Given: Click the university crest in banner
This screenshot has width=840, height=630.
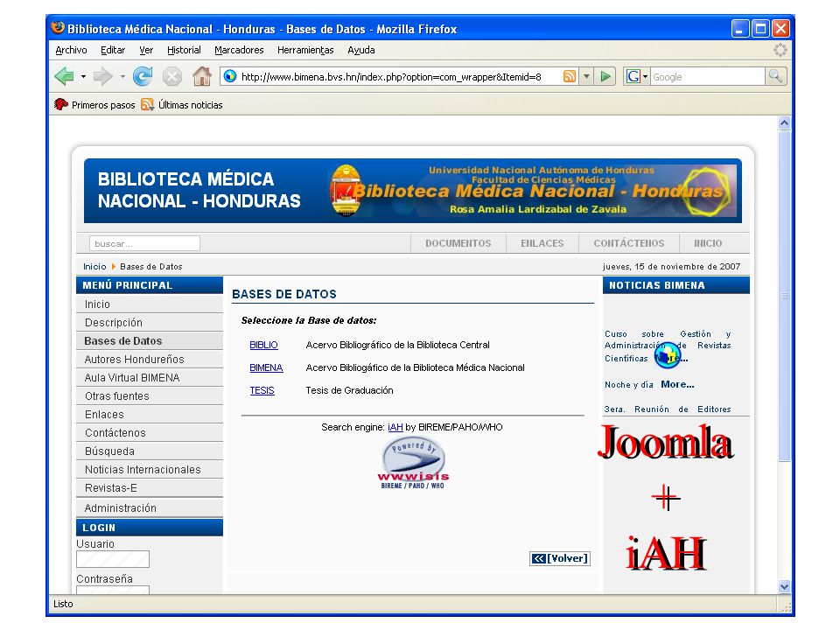Looking at the screenshot, I should pos(346,191).
